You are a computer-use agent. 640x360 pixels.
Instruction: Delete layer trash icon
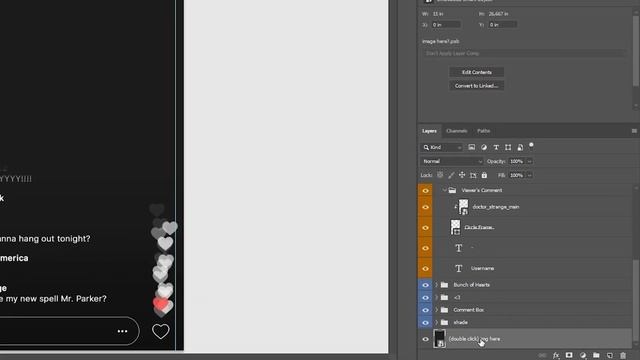(623, 356)
